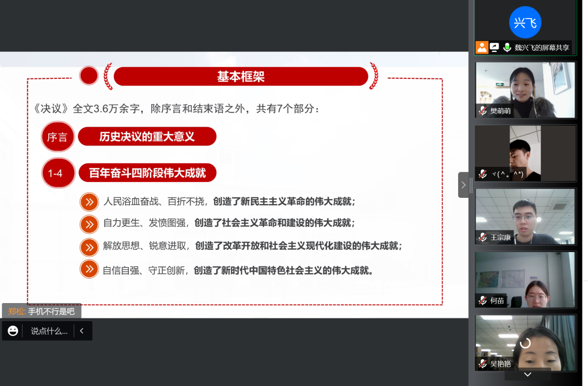The image size is (588, 386).
Task: Click 魏兴飞's green microphone icon
Action: [507, 47]
